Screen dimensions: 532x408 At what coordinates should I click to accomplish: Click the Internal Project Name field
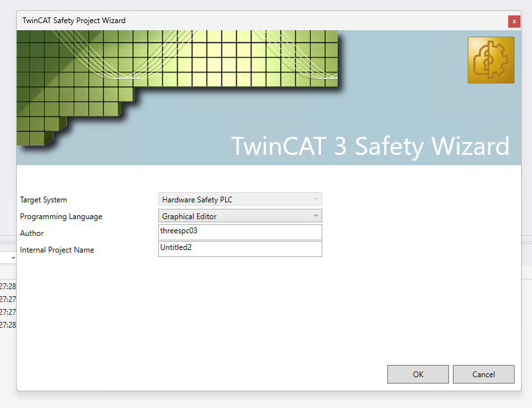[x=240, y=249]
